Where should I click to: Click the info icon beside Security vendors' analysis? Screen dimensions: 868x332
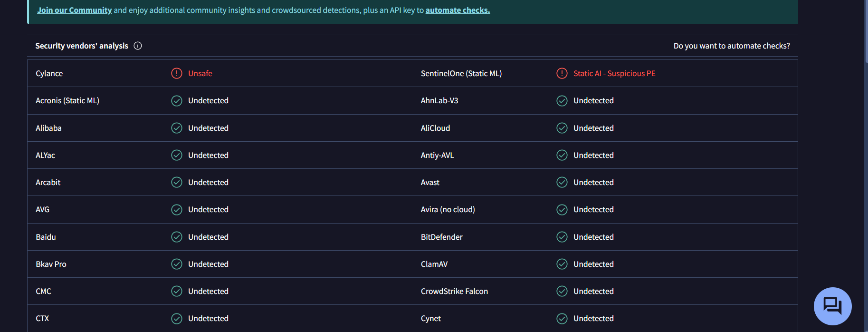[138, 46]
